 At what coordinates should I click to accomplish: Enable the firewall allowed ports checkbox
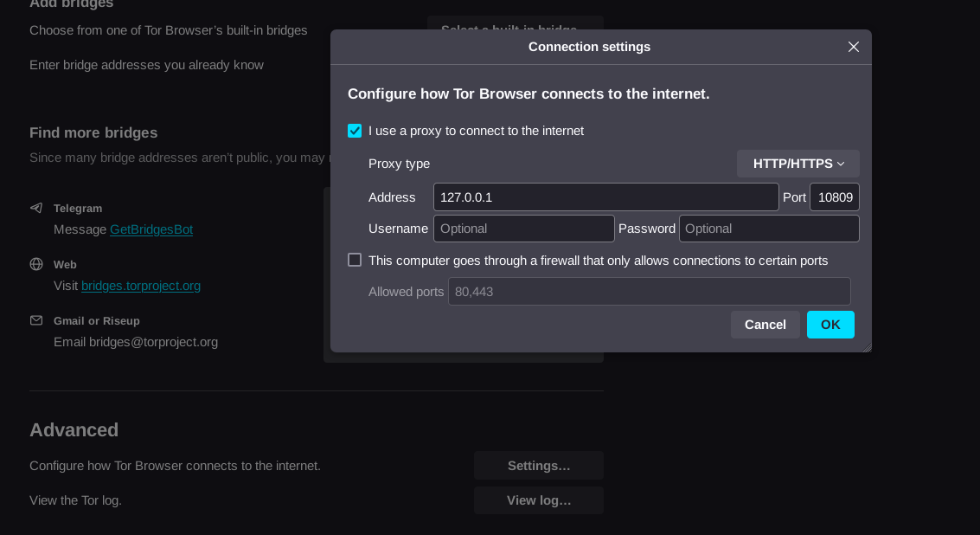[355, 260]
